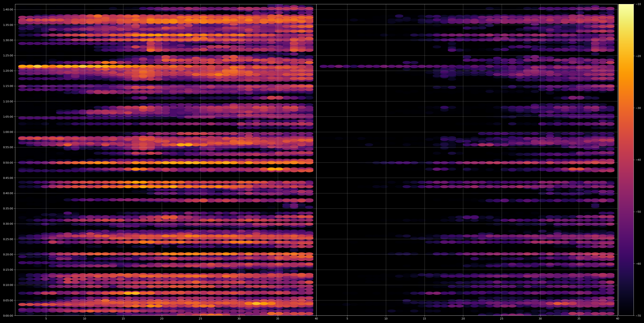
Task: Pick the 0:25:00 time label
Action: [x=8, y=239]
